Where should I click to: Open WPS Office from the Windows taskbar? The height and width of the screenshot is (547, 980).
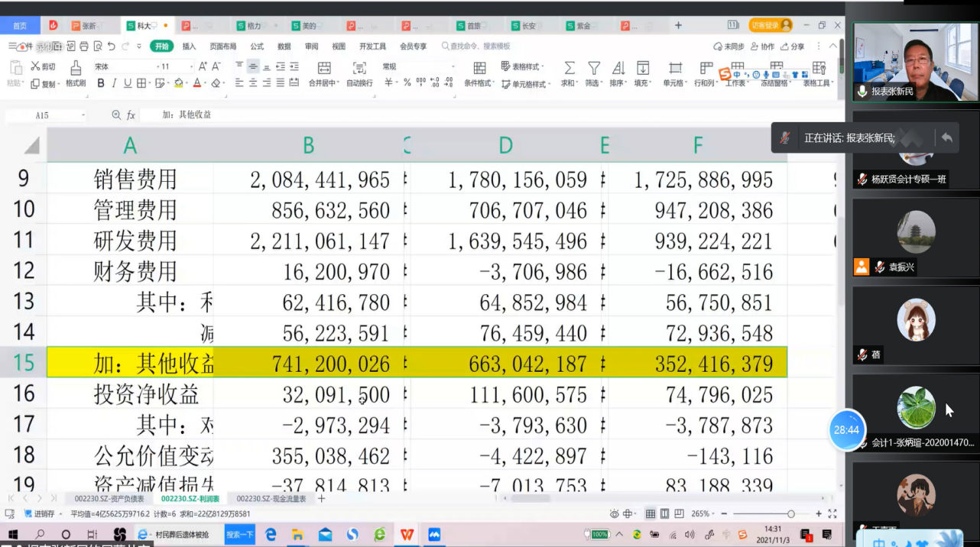click(407, 535)
